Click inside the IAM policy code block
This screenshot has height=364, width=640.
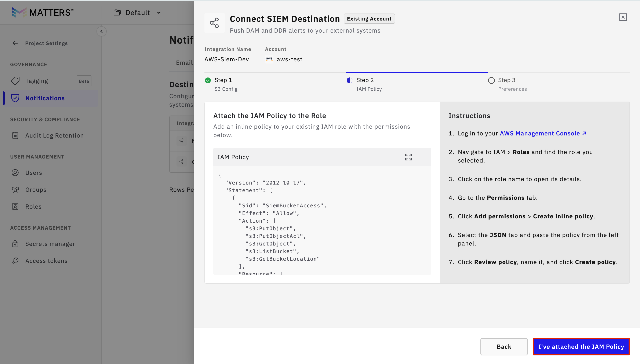(x=322, y=220)
